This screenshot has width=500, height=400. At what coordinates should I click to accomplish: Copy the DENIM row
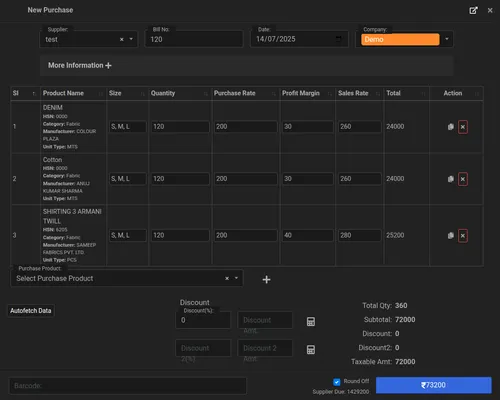coord(451,127)
